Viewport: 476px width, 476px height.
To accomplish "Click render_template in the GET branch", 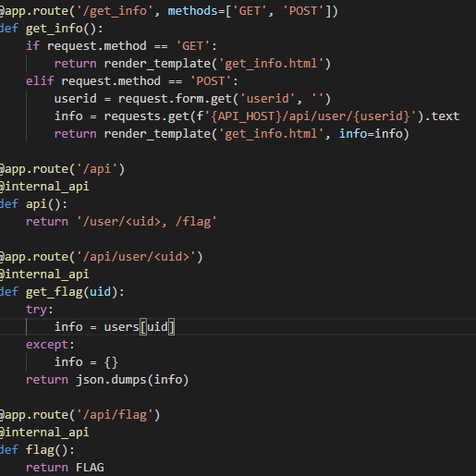I will click(157, 64).
